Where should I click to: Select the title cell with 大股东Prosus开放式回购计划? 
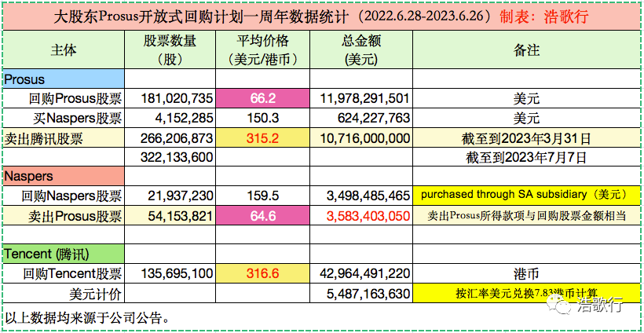321,16
